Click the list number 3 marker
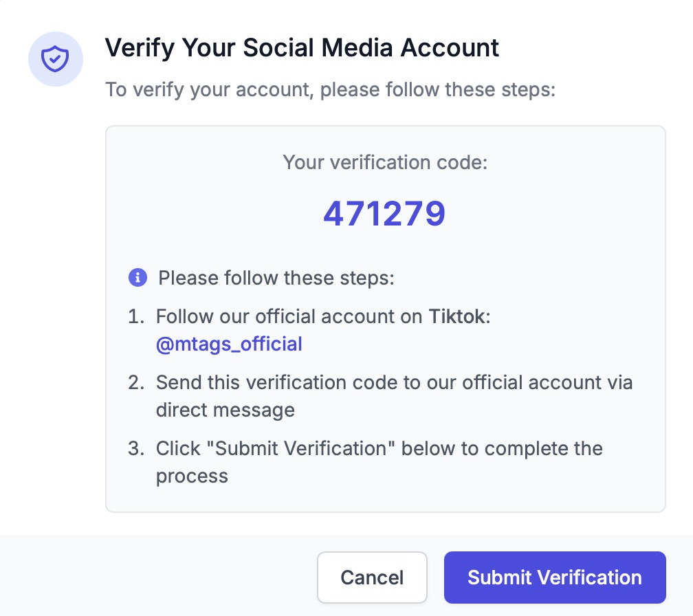 tap(136, 448)
